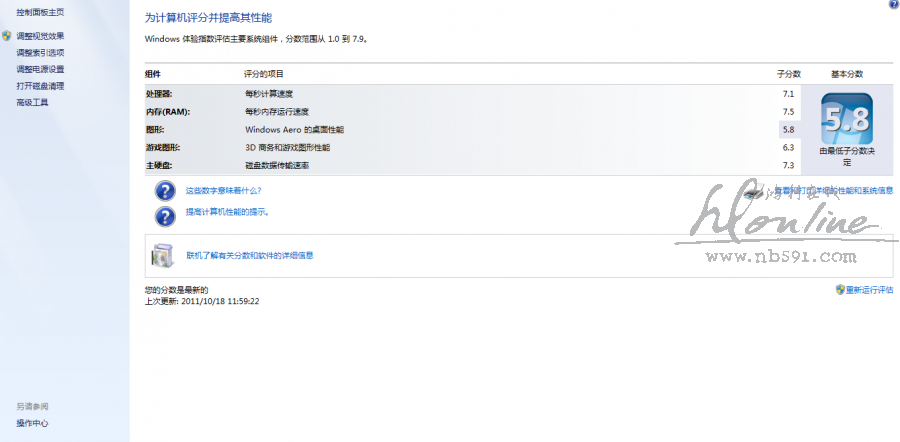Click the printer icon for detailed info

(754, 193)
